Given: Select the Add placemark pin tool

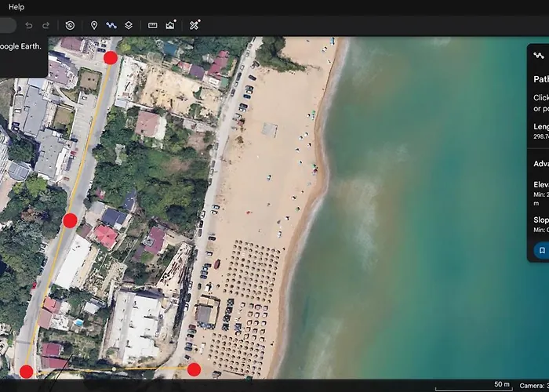Looking at the screenshot, I should (x=94, y=25).
